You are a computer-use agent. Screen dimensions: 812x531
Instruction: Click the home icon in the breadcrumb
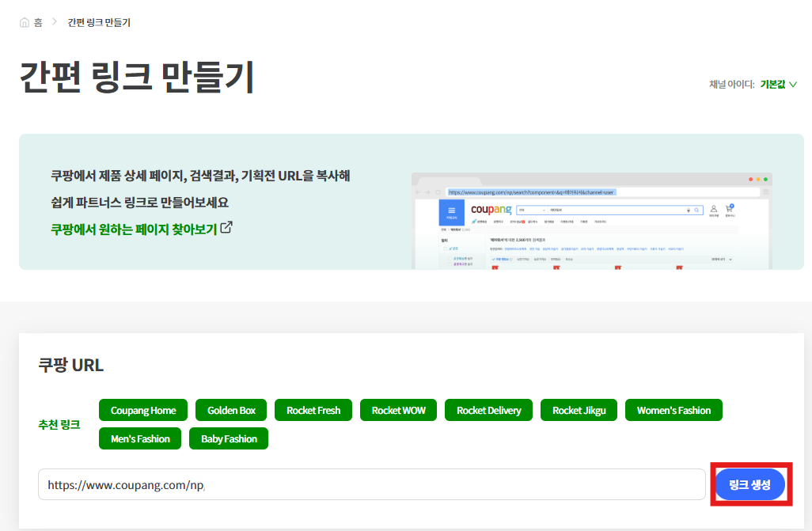pyautogui.click(x=25, y=22)
